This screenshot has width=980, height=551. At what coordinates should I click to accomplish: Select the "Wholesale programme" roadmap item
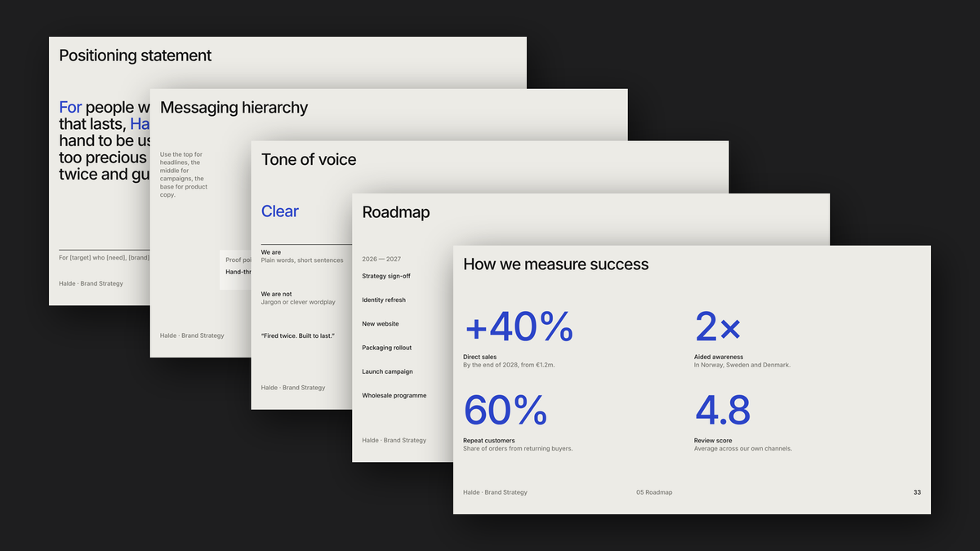coord(394,395)
